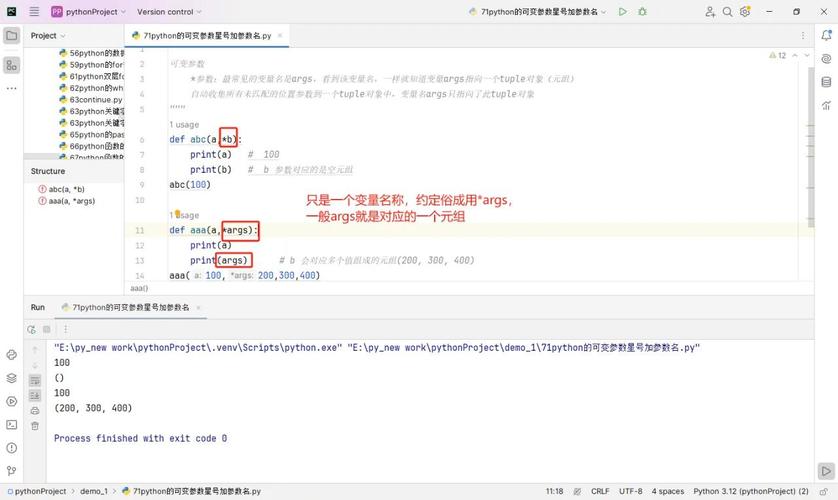Toggle scroll to end in console
This screenshot has height=500, width=838.
coord(35,395)
